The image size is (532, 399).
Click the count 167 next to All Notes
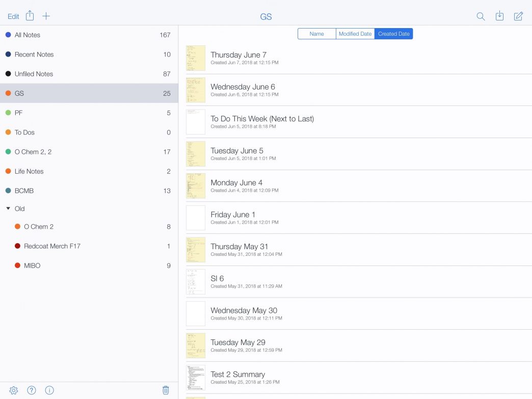pyautogui.click(x=165, y=35)
